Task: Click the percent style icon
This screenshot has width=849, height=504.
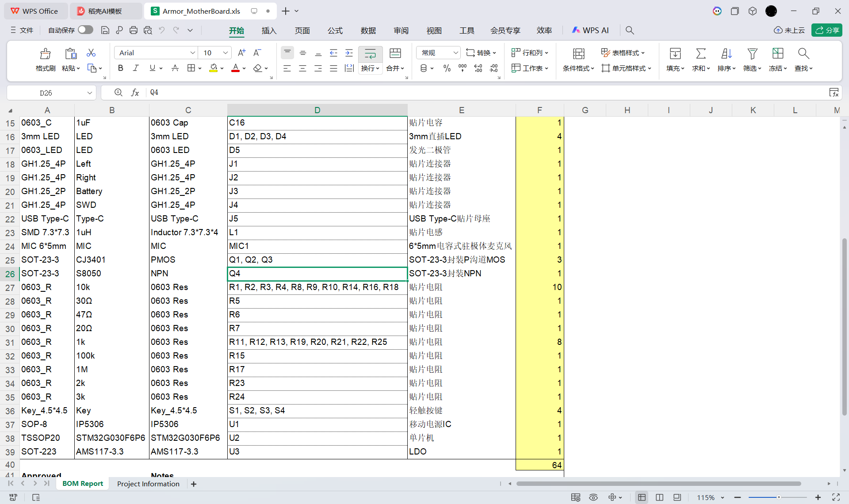Action: coord(447,68)
